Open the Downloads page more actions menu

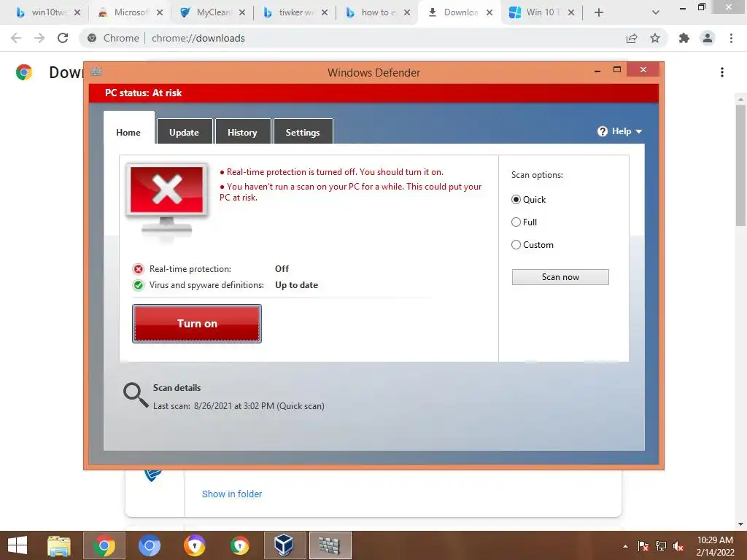coord(722,72)
